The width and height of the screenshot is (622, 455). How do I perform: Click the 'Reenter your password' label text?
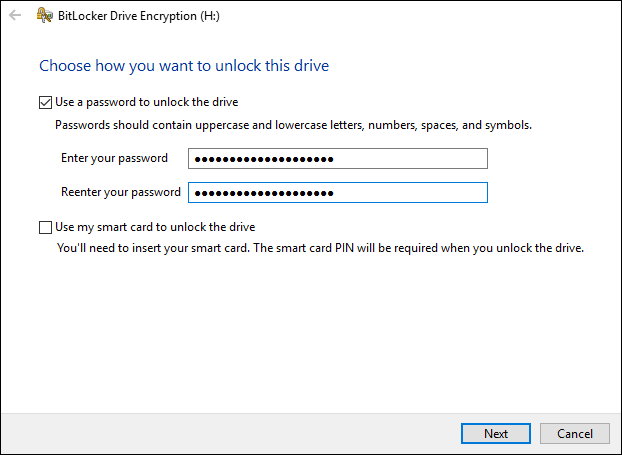click(121, 192)
